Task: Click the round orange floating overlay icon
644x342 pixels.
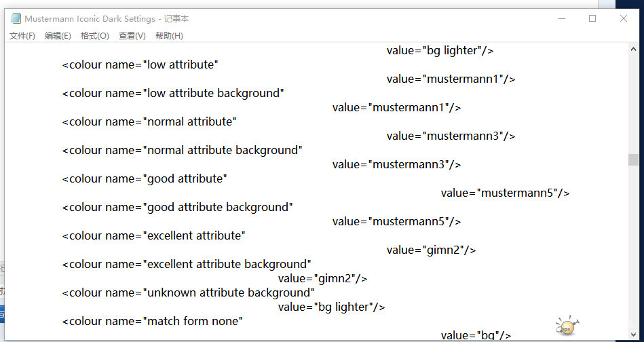Action: tap(566, 326)
